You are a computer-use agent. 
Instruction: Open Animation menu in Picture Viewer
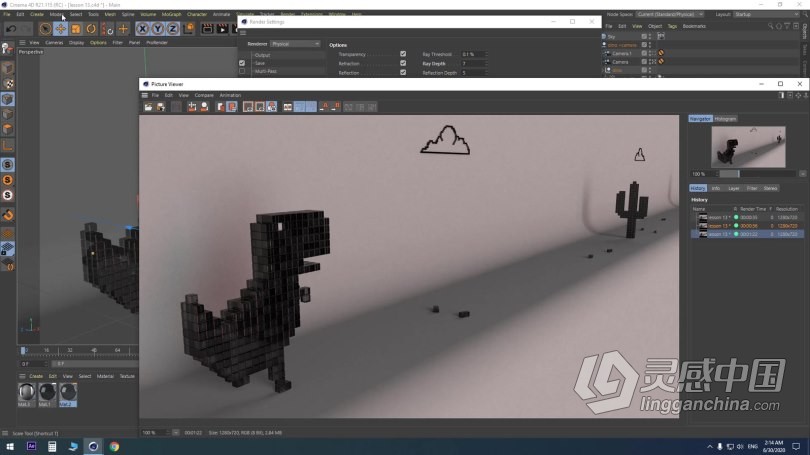click(x=230, y=96)
